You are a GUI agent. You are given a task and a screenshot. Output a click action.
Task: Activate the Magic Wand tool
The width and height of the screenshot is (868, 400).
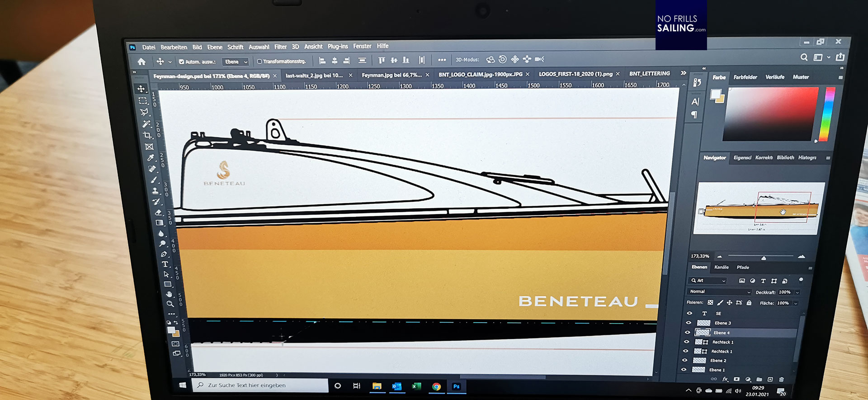coord(146,124)
